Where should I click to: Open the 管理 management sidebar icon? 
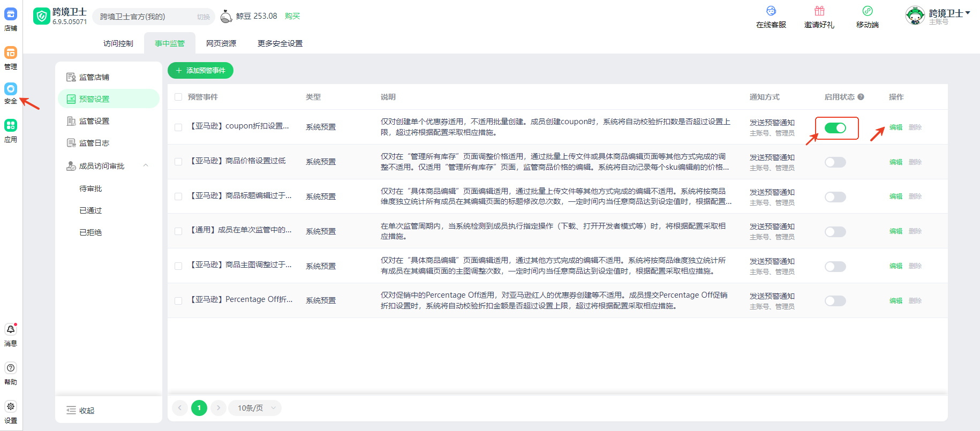(x=11, y=52)
